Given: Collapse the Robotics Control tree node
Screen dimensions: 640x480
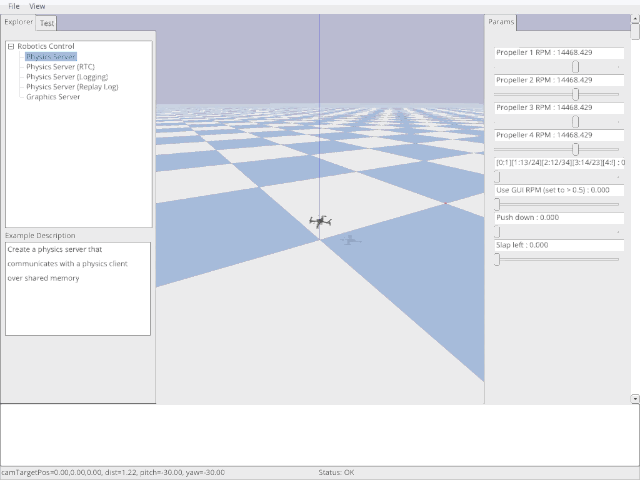Looking at the screenshot, I should click(x=11, y=47).
